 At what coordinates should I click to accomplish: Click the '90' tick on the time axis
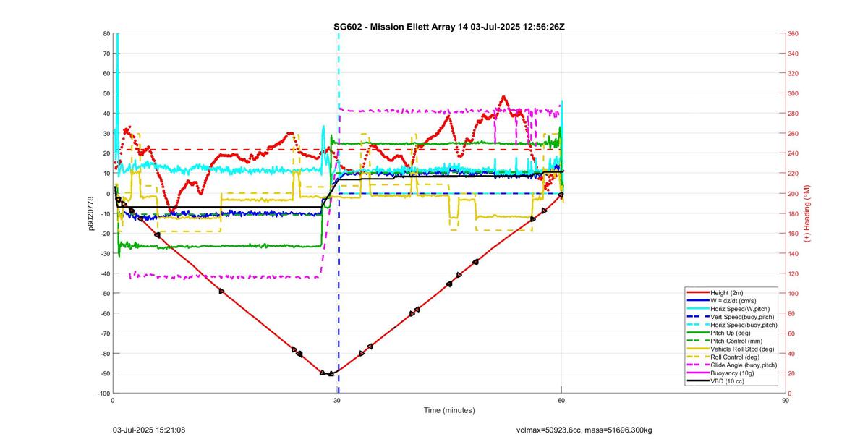pos(786,400)
